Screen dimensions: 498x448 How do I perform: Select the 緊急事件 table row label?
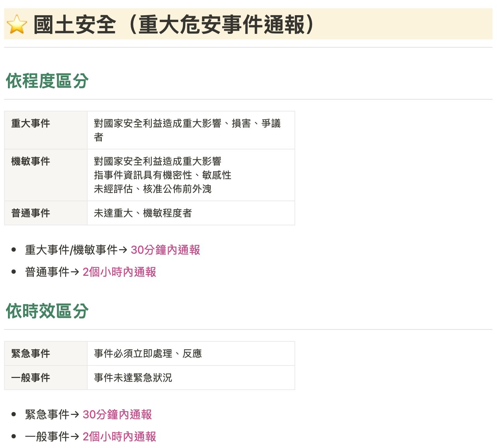pyautogui.click(x=31, y=353)
